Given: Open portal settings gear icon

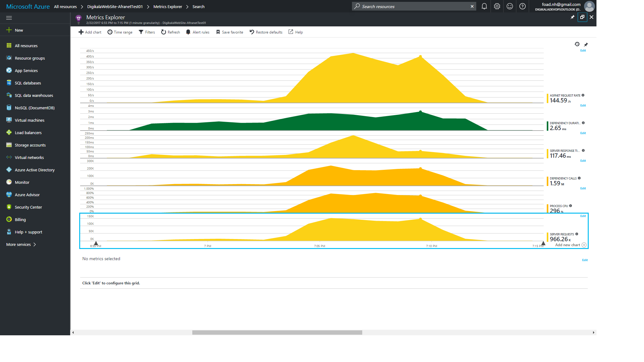Looking at the screenshot, I should tap(497, 6).
